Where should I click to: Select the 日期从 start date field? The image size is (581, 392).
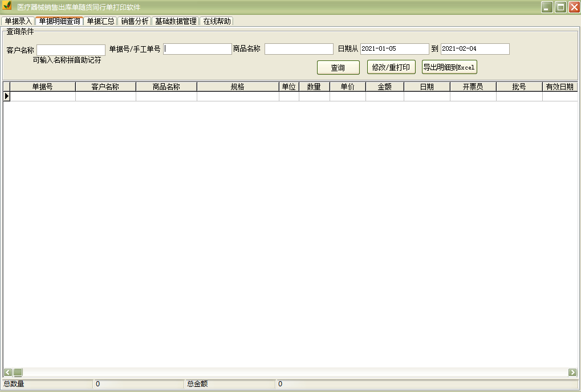(395, 48)
